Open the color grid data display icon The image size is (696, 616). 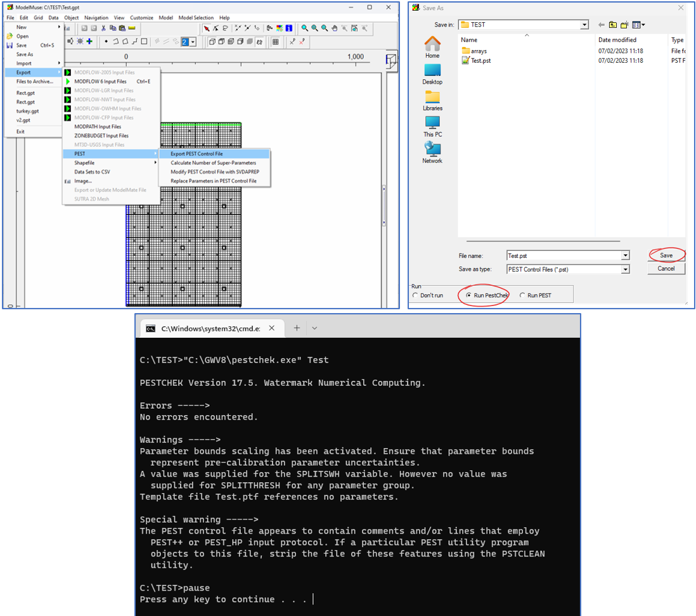pyautogui.click(x=279, y=29)
